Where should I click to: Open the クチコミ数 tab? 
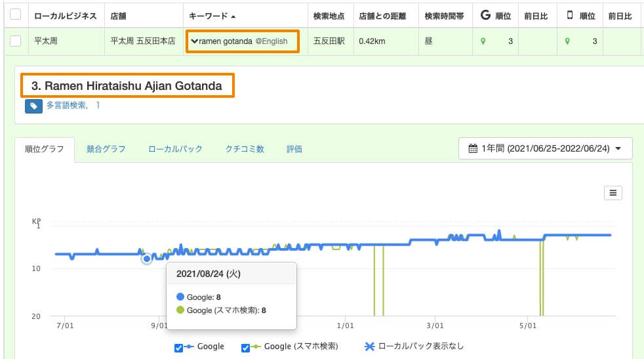[245, 149]
